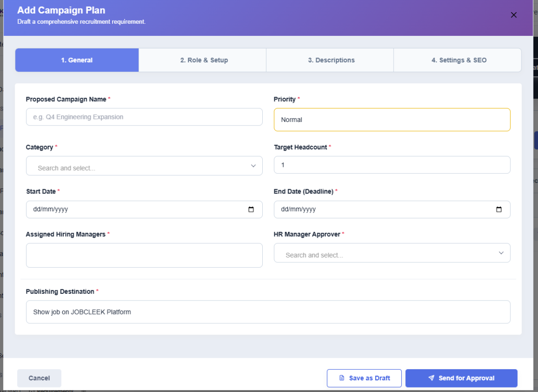Image resolution: width=538 pixels, height=392 pixels.
Task: Focus the Proposed Campaign Name field
Action: (144, 117)
